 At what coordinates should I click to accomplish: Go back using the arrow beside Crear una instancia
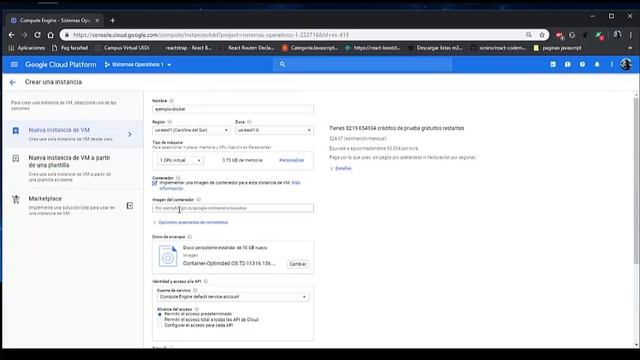pos(13,82)
